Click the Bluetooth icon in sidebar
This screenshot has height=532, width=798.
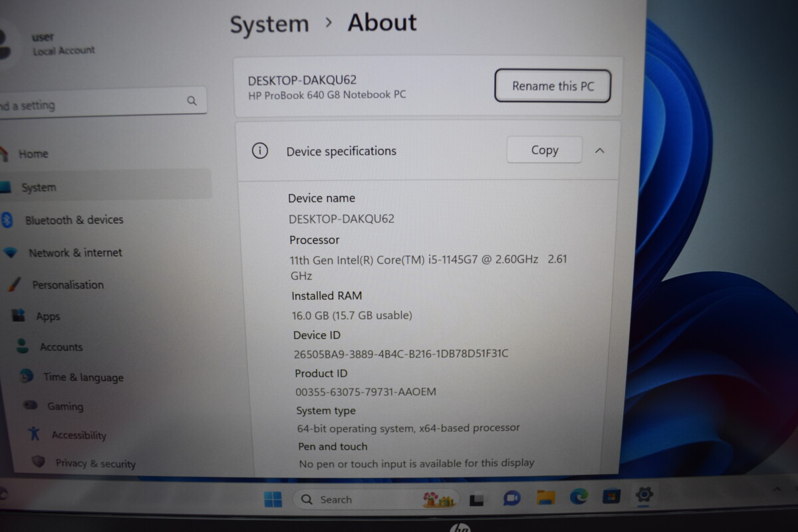point(7,220)
